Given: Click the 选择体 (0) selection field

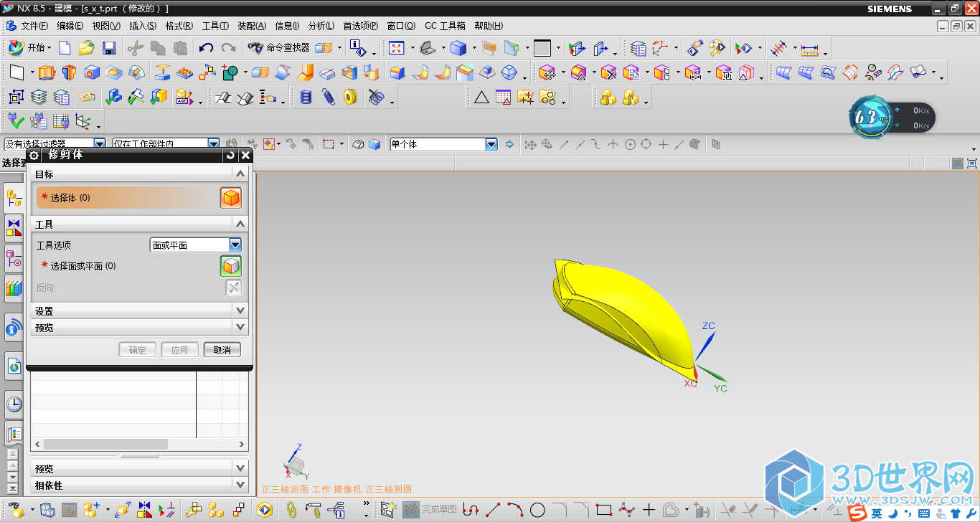Looking at the screenshot, I should pyautogui.click(x=127, y=198).
